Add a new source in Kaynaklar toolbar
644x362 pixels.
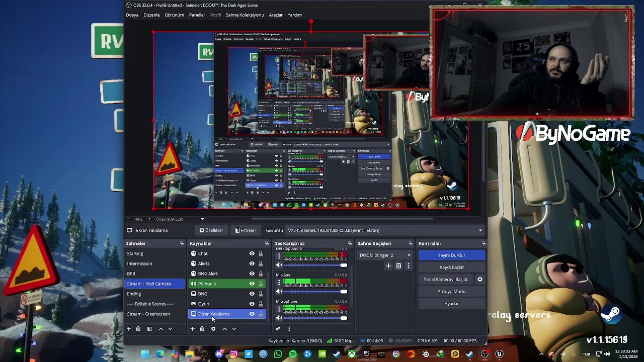click(x=192, y=329)
